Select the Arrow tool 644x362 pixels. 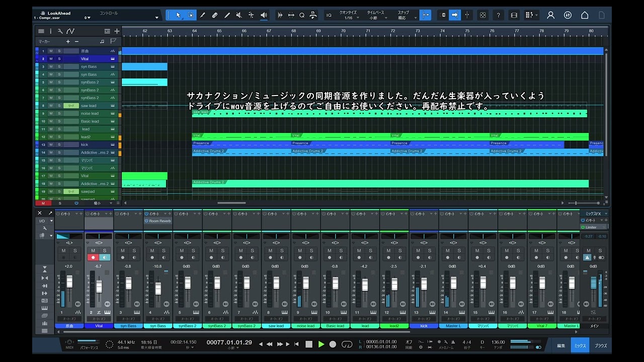pyautogui.click(x=178, y=15)
